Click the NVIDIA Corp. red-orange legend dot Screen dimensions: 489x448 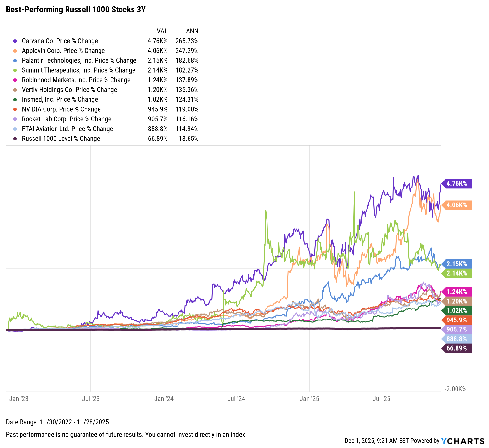tap(15, 109)
